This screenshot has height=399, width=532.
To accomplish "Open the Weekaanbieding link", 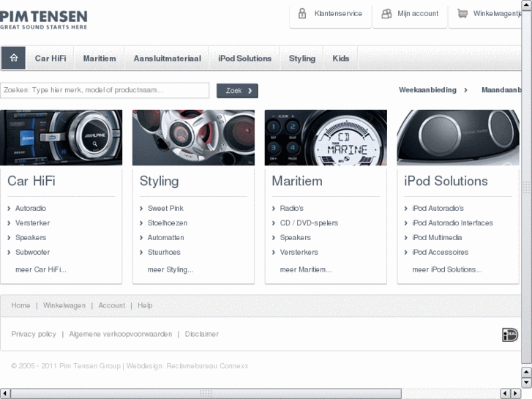I will pyautogui.click(x=427, y=90).
